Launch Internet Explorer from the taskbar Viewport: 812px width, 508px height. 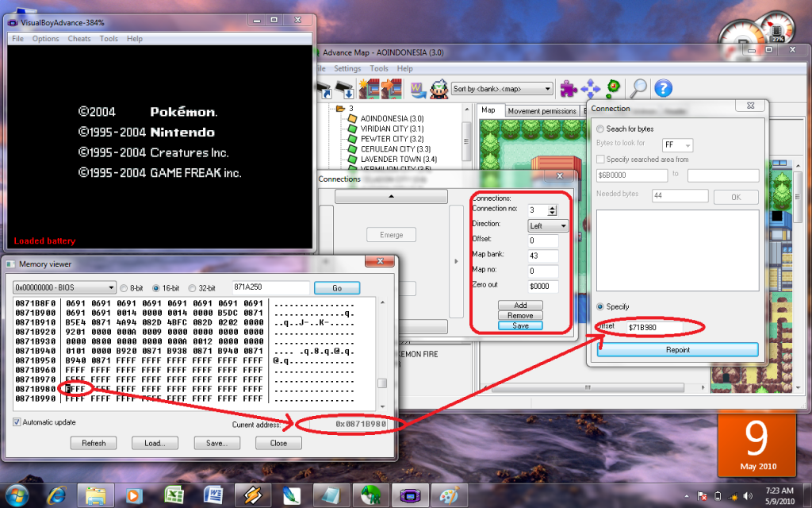point(56,495)
